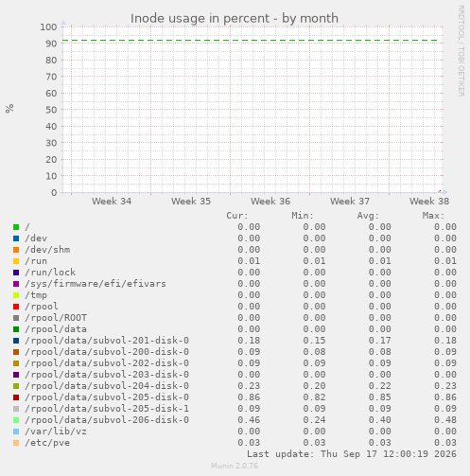Click the Munin 2.0.76 version footer
The width and height of the screenshot is (470, 476).
[235, 466]
